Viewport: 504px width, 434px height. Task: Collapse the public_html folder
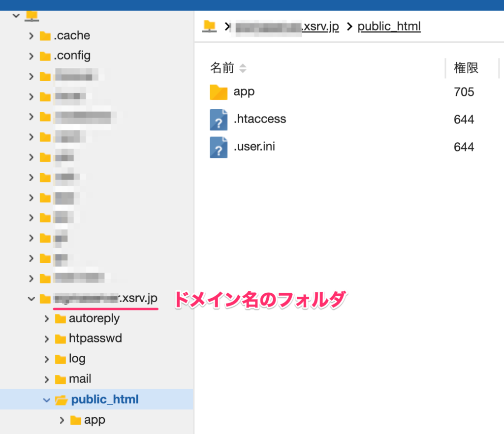click(47, 400)
